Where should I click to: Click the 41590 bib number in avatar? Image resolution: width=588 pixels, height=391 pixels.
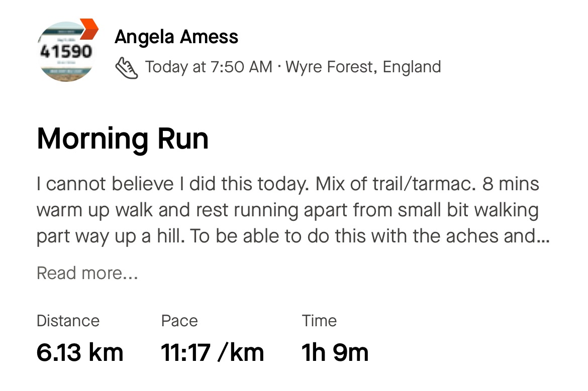[x=66, y=51]
